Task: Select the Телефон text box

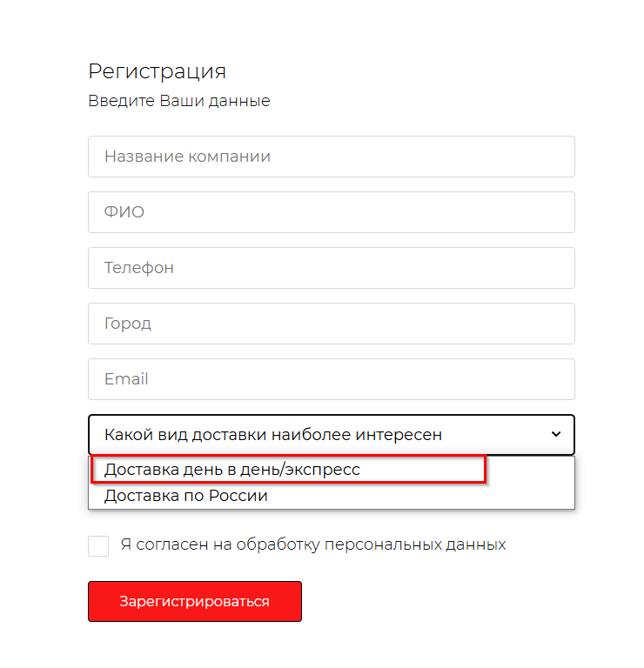Action: [331, 268]
